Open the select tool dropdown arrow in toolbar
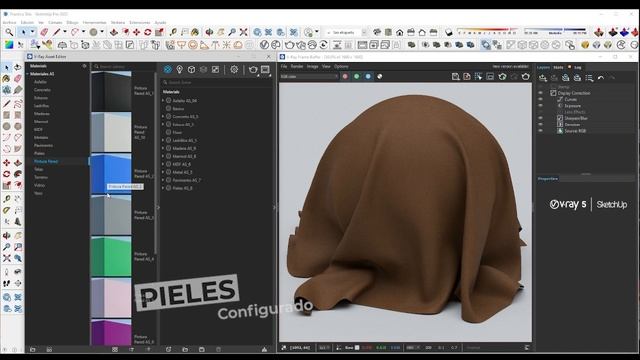Viewport: 640px width, 360px height. point(33,32)
